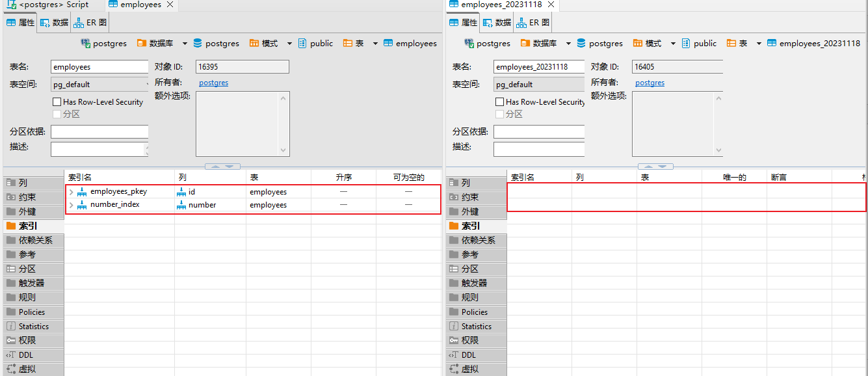The width and height of the screenshot is (868, 376).
Task: Open 规则 section in employees_20231118 editor
Action: coord(475,298)
